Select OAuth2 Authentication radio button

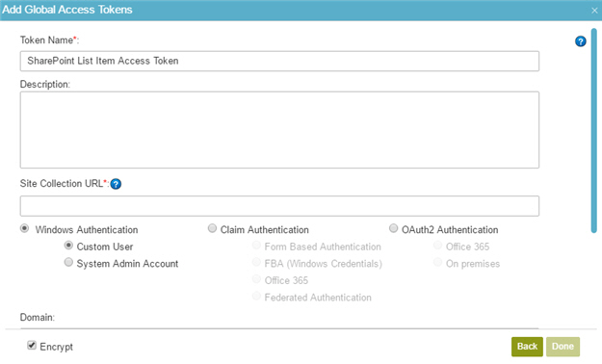[393, 228]
